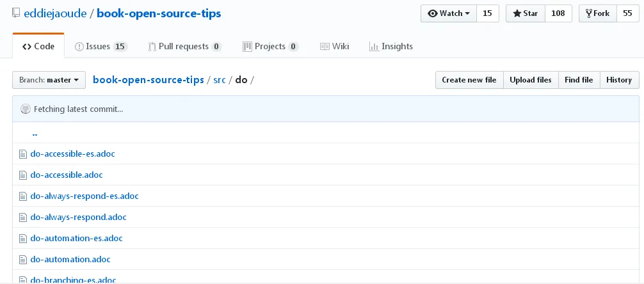Click file icon next to do-always-respond.adoc
Viewport: 644px width, 284px height.
point(23,217)
